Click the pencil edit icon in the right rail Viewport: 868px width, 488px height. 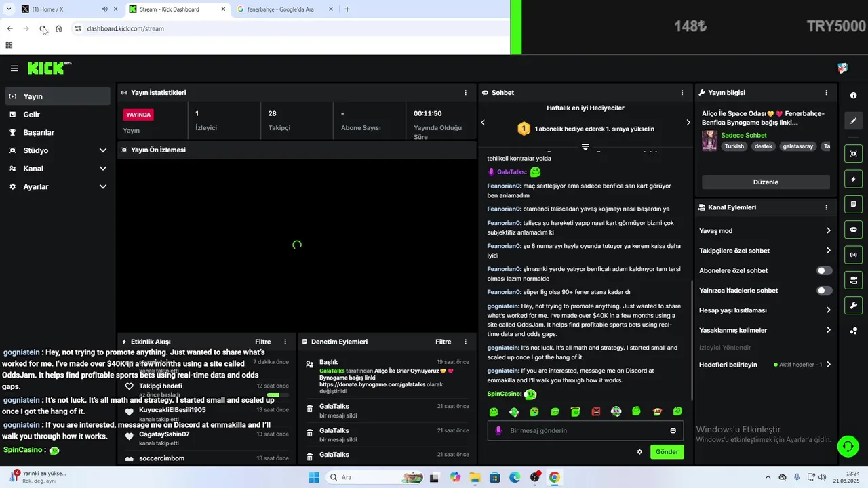[853, 121]
